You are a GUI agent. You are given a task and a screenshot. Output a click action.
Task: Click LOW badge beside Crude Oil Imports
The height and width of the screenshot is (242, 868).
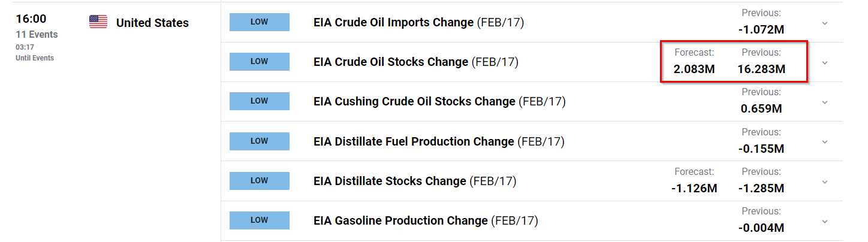pyautogui.click(x=260, y=22)
